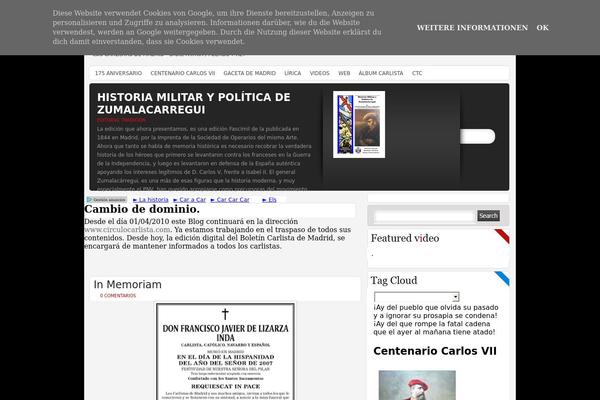Click the 'Centenario Carlos VII' sidebar heading
This screenshot has width=600, height=400.
(435, 351)
